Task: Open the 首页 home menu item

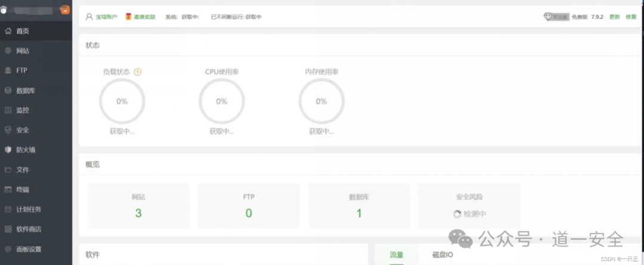Action: point(36,31)
